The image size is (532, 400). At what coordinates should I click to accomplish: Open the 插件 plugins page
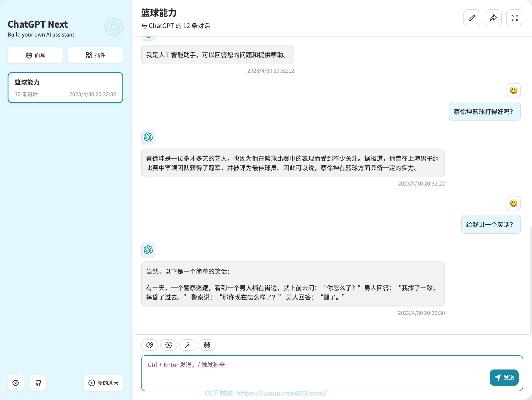[95, 55]
